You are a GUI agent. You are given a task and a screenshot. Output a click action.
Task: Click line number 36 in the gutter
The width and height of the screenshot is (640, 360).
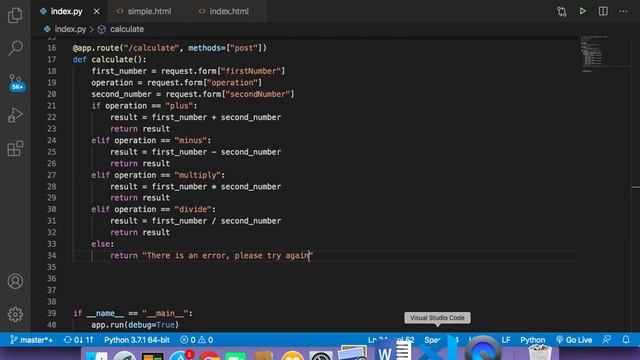pos(51,279)
